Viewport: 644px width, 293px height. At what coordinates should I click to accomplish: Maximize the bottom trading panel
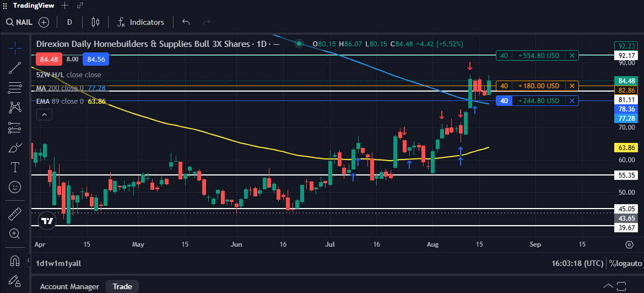(x=621, y=286)
